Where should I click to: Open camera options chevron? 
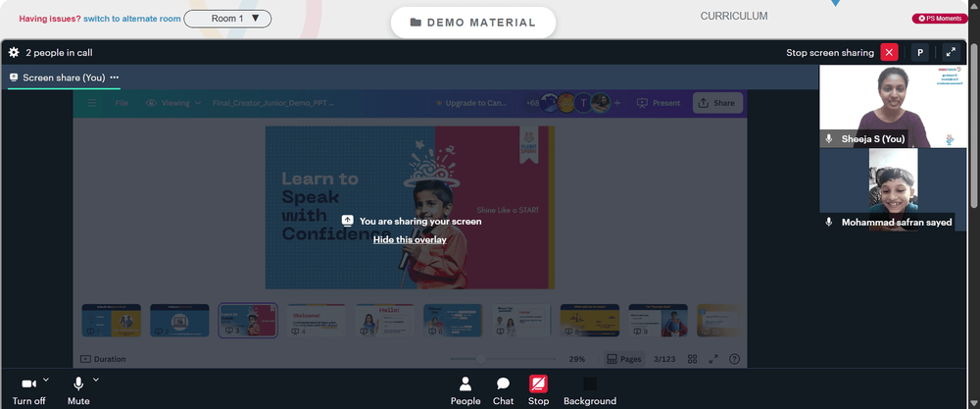click(46, 379)
